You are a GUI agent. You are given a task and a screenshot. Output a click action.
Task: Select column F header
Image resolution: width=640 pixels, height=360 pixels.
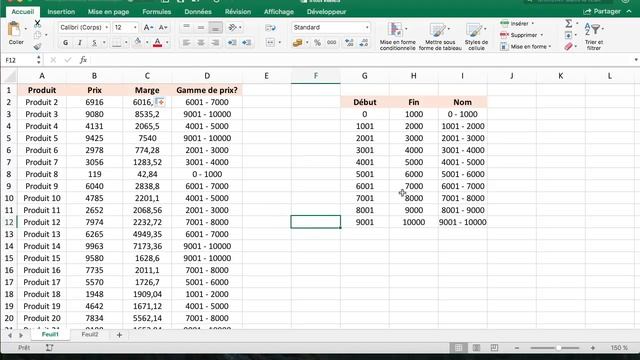316,76
